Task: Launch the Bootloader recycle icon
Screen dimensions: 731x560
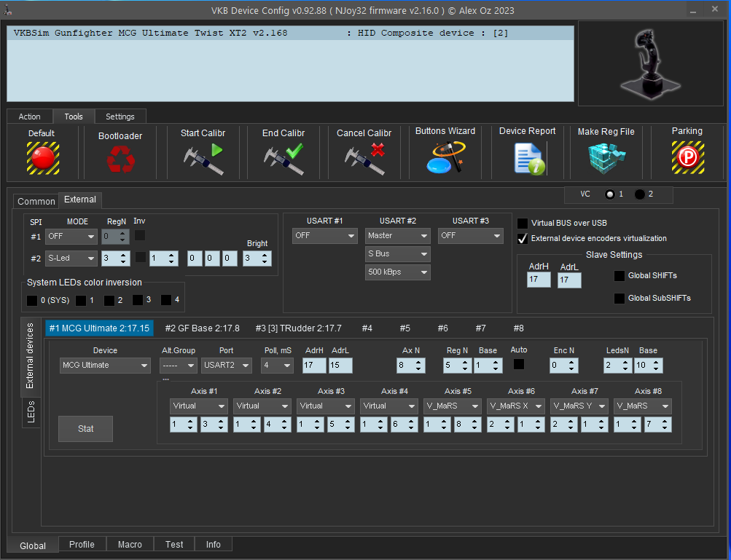Action: pyautogui.click(x=120, y=159)
